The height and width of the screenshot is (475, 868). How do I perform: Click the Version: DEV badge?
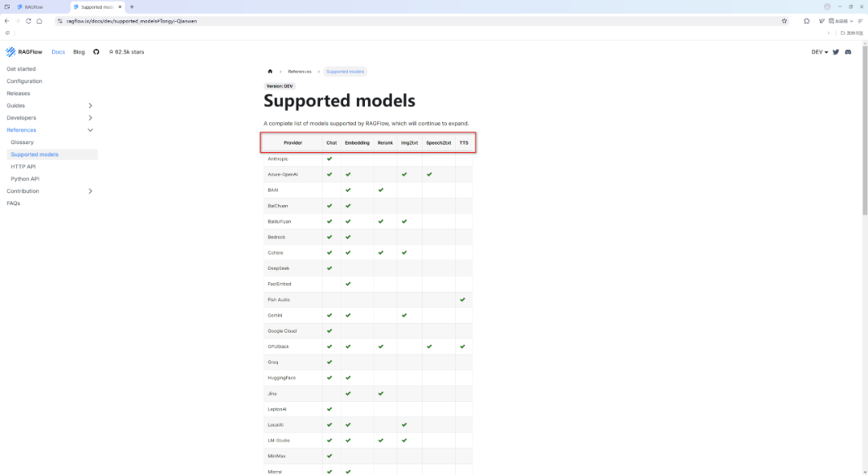click(280, 86)
